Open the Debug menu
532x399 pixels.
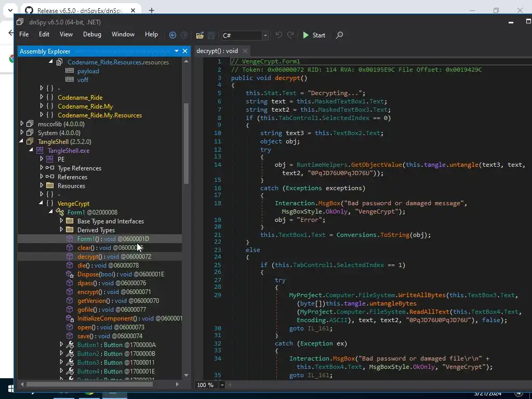(x=92, y=34)
